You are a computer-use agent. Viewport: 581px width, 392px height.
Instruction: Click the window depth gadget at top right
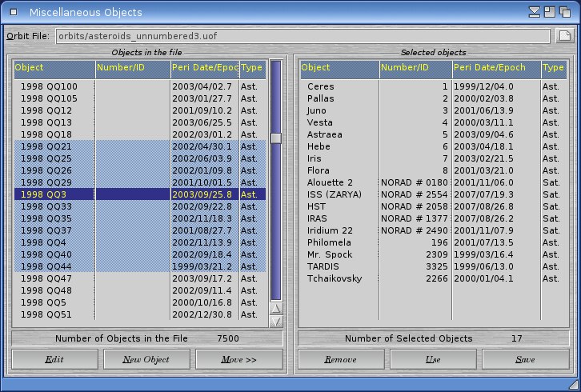pyautogui.click(x=567, y=12)
